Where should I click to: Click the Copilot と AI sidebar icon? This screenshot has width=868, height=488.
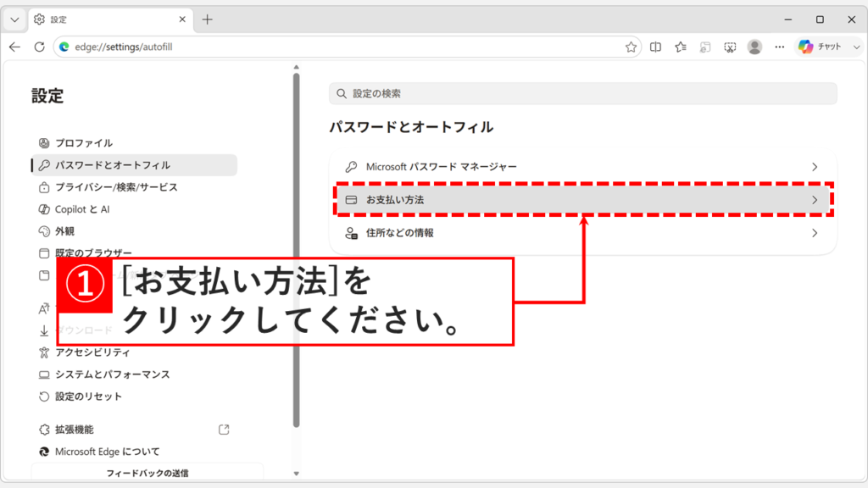pyautogui.click(x=44, y=209)
